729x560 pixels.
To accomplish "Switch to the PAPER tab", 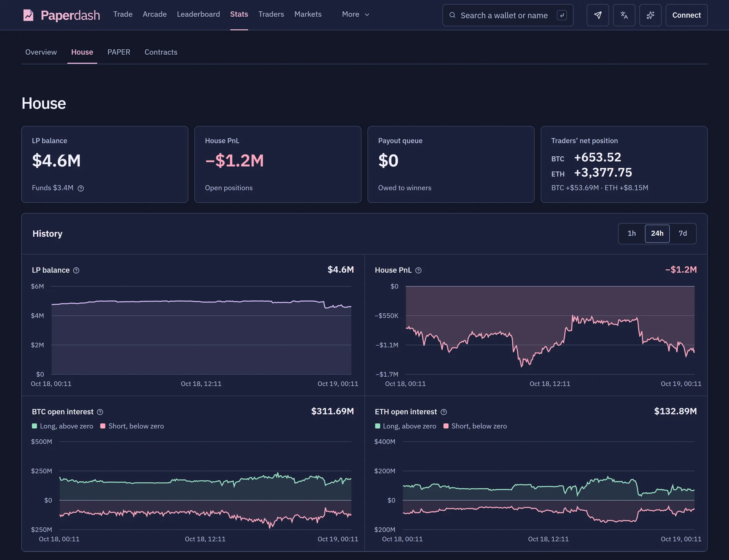I will coord(119,52).
